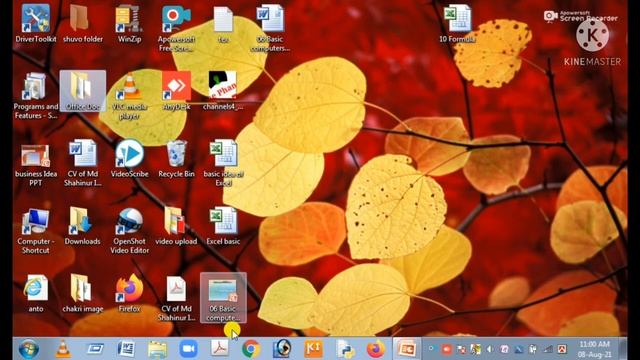Launch Google Chrome from the taskbar
640x360 pixels.
[x=251, y=349]
